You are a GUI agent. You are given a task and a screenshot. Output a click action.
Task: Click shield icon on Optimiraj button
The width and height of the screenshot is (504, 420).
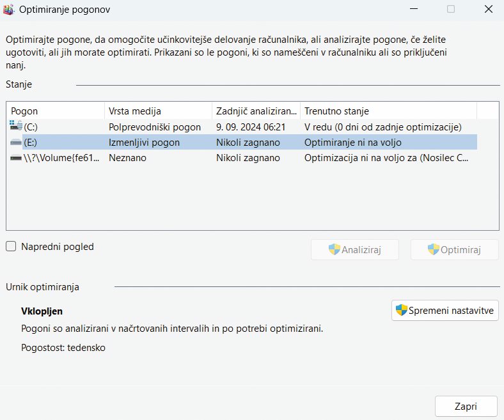[433, 249]
